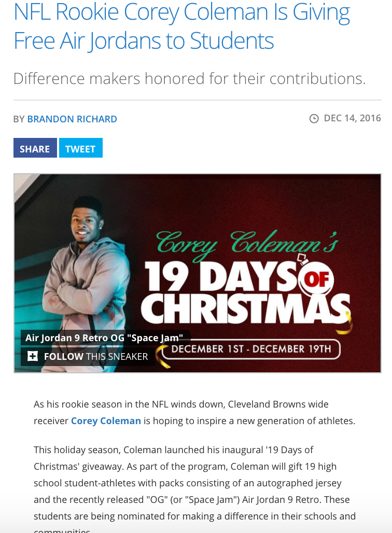Click the clock icon next to the date
Screen dimensions: 392x533
pos(314,118)
